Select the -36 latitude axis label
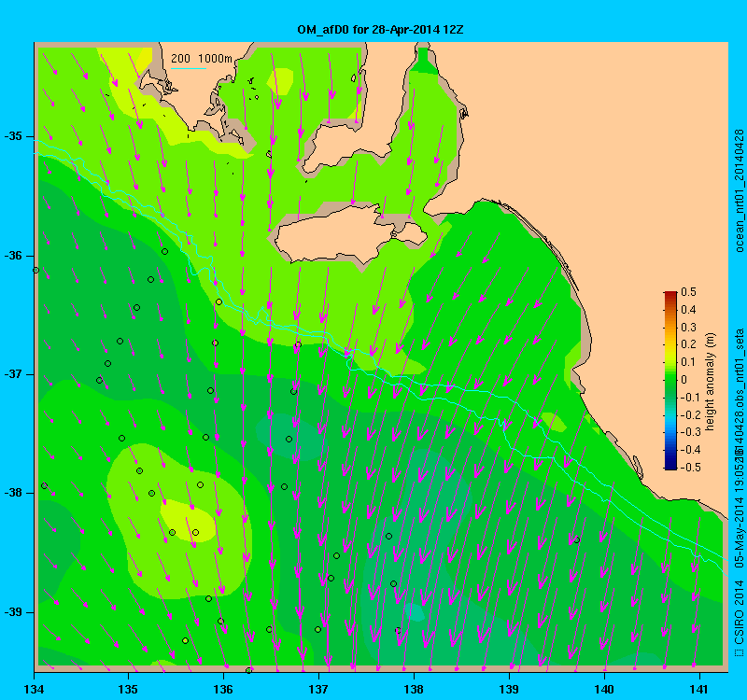Image resolution: width=747 pixels, height=700 pixels. tap(13, 256)
